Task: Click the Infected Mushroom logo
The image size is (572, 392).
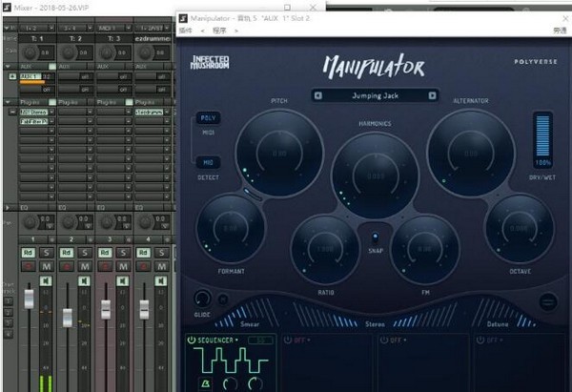Action: (x=210, y=62)
